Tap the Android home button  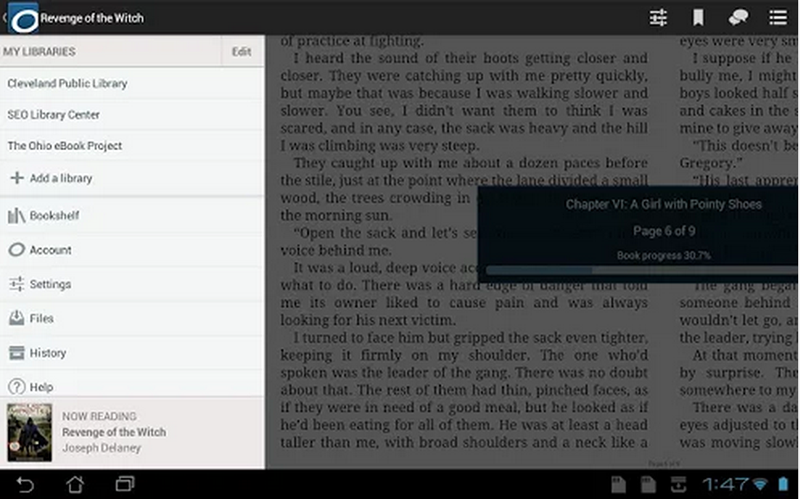pos(75,484)
